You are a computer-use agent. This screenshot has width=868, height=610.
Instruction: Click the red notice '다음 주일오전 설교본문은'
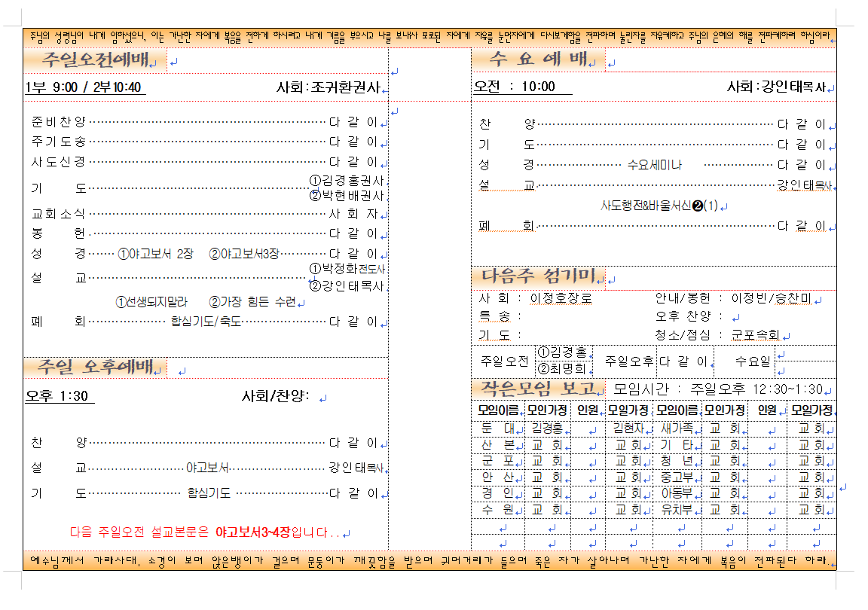[x=139, y=532]
